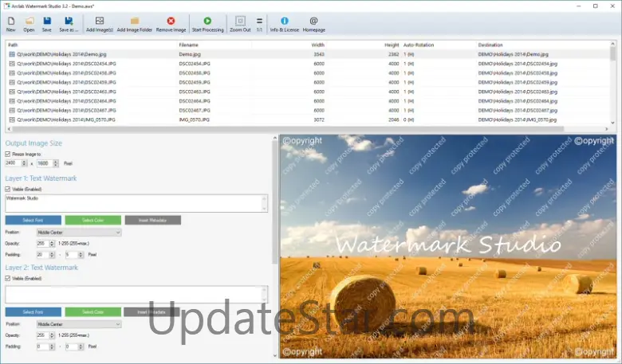Viewport: 622px width, 364px height.
Task: Click Layer 1 Select Font button
Action: 33,220
